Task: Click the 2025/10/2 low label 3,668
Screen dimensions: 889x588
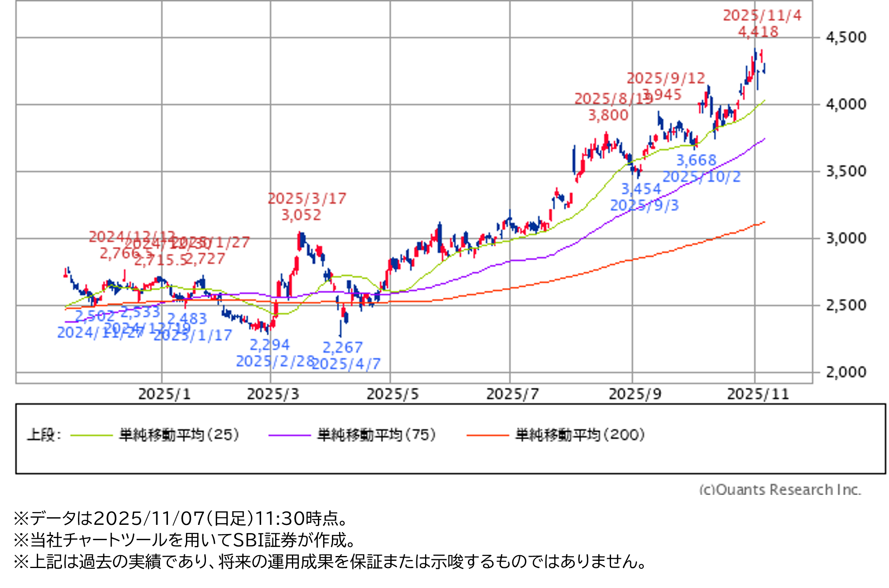Action: (x=696, y=160)
